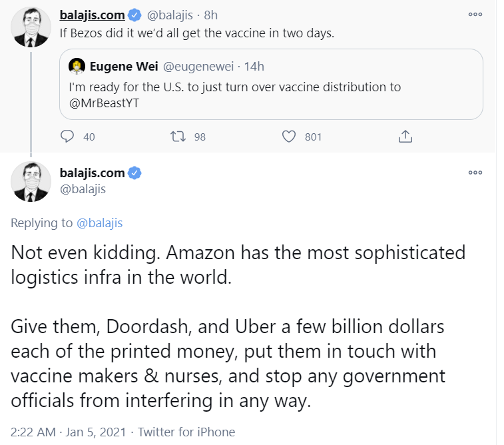Screen dimensions: 504x445
Task: Click the verified badge beside top balajis.com name
Action: tap(134, 14)
